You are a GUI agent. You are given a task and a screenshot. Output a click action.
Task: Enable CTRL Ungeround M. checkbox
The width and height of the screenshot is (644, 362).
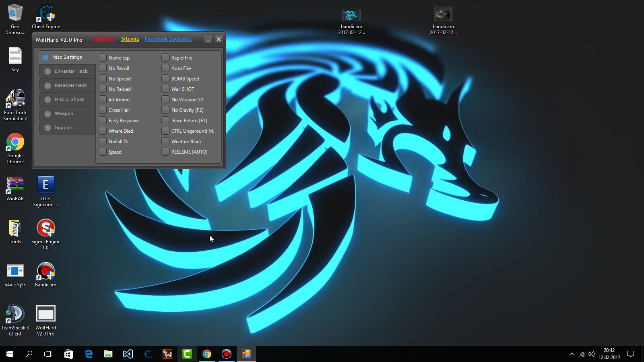point(165,131)
